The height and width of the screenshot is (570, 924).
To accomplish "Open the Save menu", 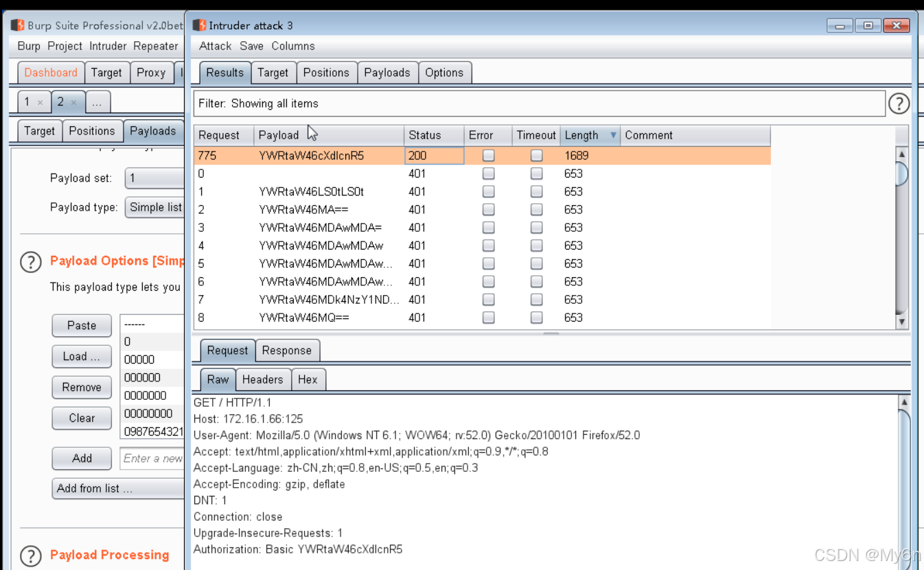I will tap(251, 46).
